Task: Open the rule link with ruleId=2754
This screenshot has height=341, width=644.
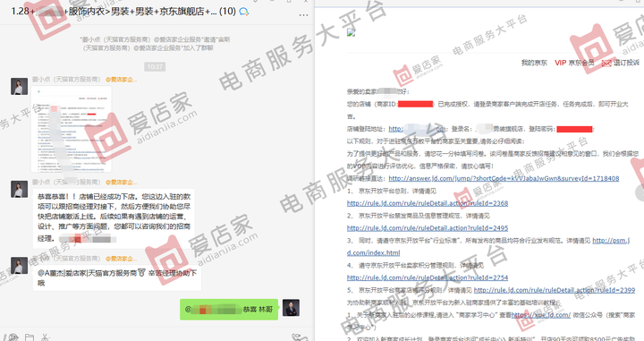Action: coord(428,277)
